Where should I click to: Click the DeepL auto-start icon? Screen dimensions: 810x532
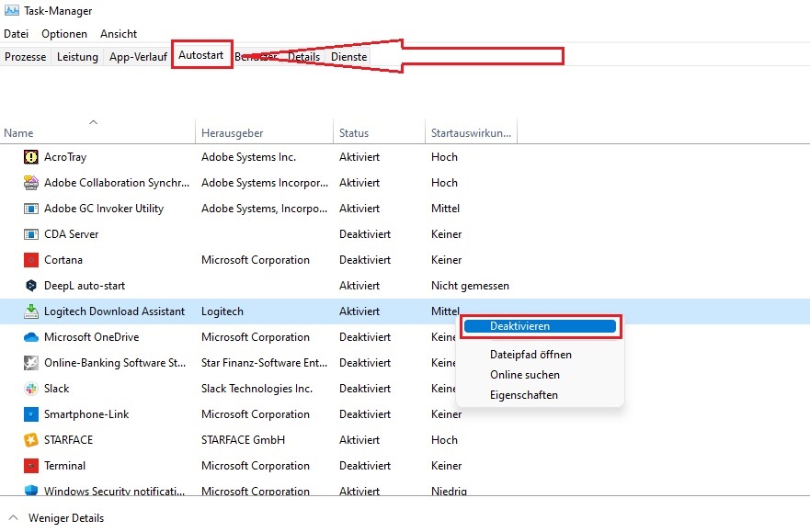[31, 286]
